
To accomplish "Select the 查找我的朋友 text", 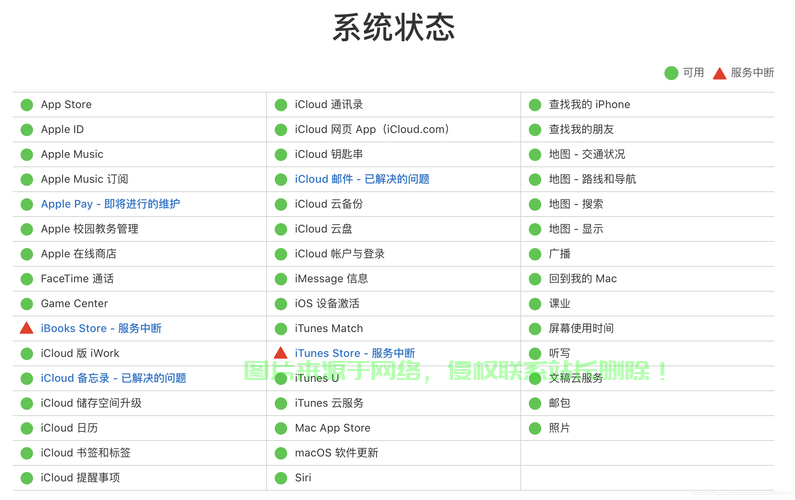I will coord(581,129).
